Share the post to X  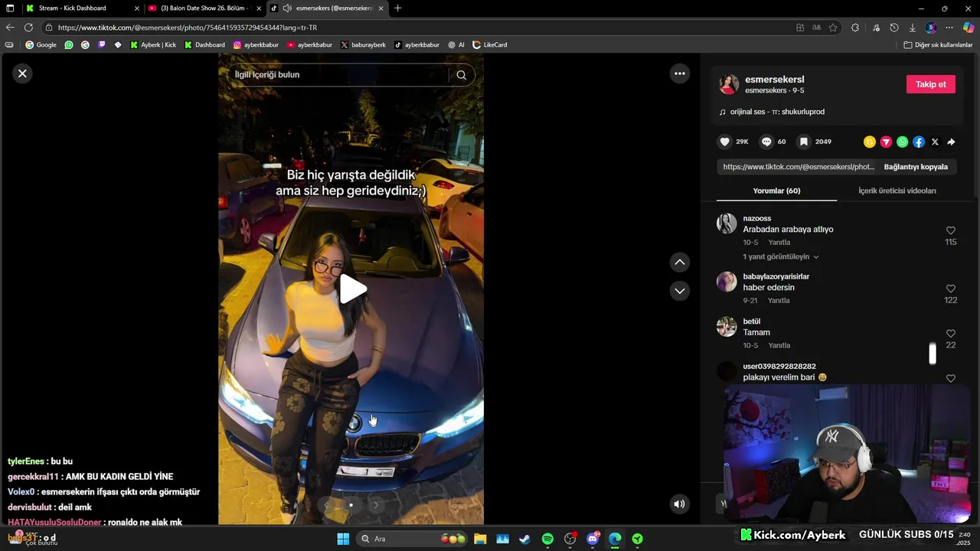(x=935, y=142)
